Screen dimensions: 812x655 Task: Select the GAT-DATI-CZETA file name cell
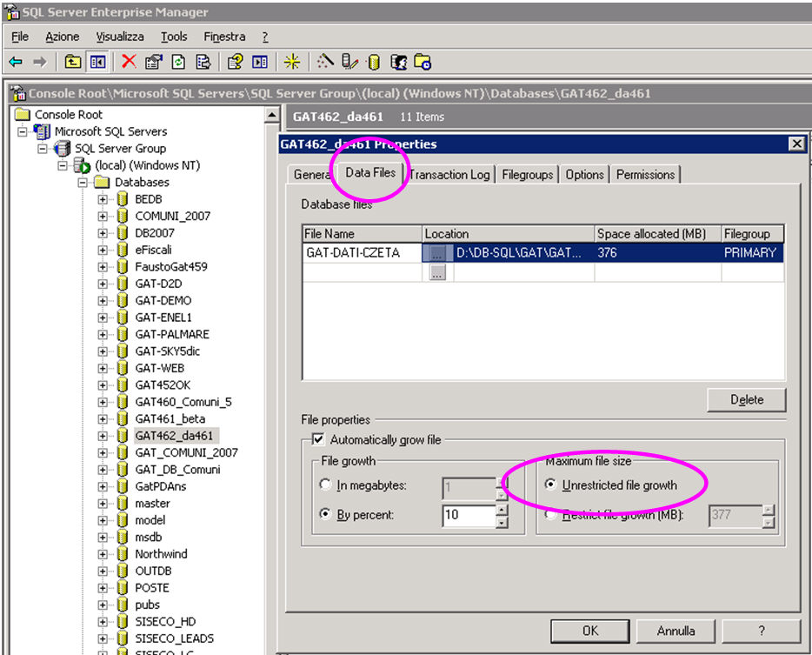(x=362, y=253)
